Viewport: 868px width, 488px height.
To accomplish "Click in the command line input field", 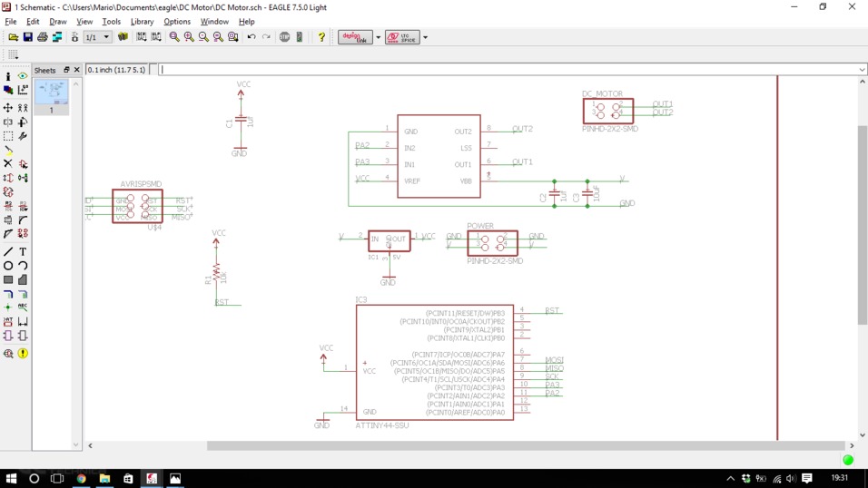I will [508, 70].
